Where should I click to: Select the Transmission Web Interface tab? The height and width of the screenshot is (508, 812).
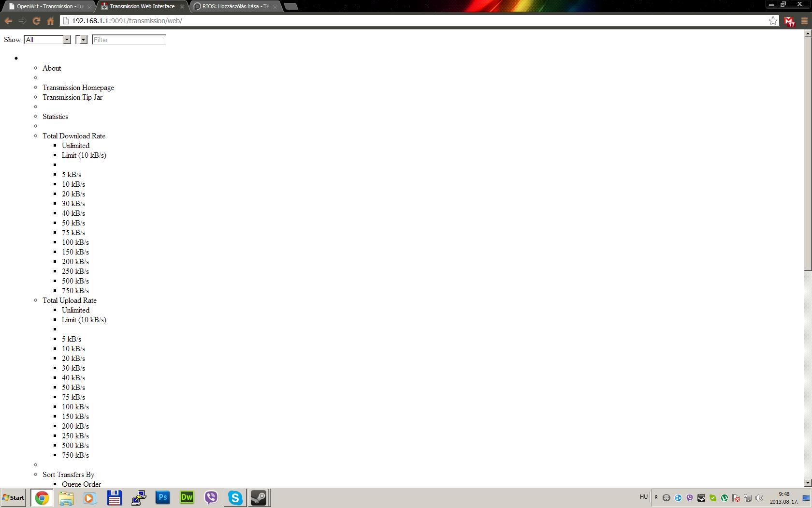(x=142, y=6)
